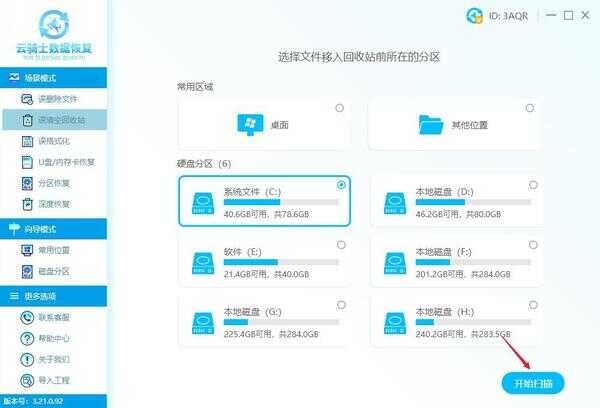
Task: Collapse the 向导模式 section header
Action: pyautogui.click(x=53, y=229)
